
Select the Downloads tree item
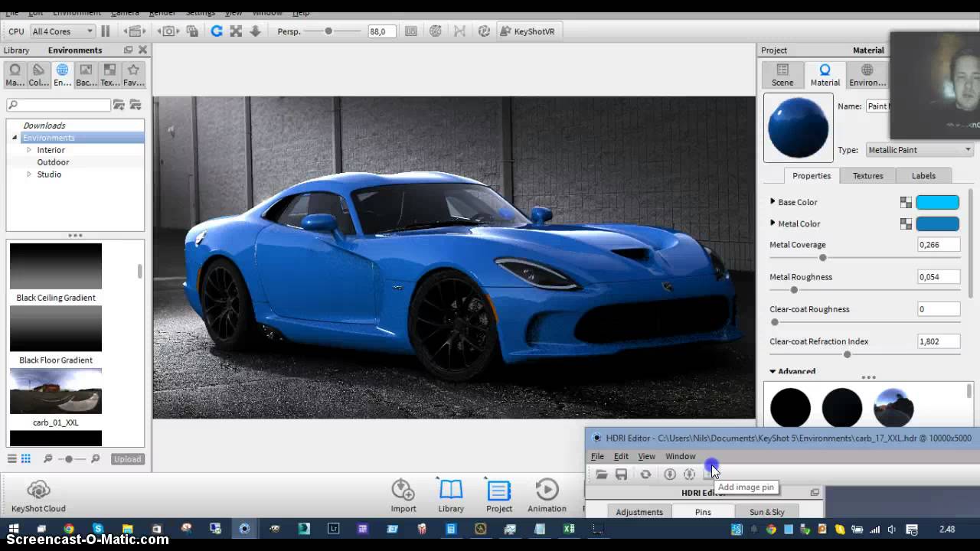point(44,126)
